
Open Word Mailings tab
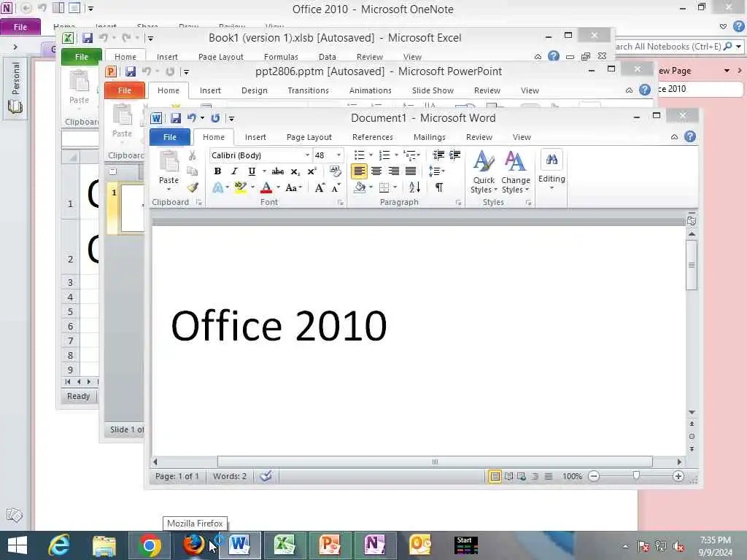[429, 137]
